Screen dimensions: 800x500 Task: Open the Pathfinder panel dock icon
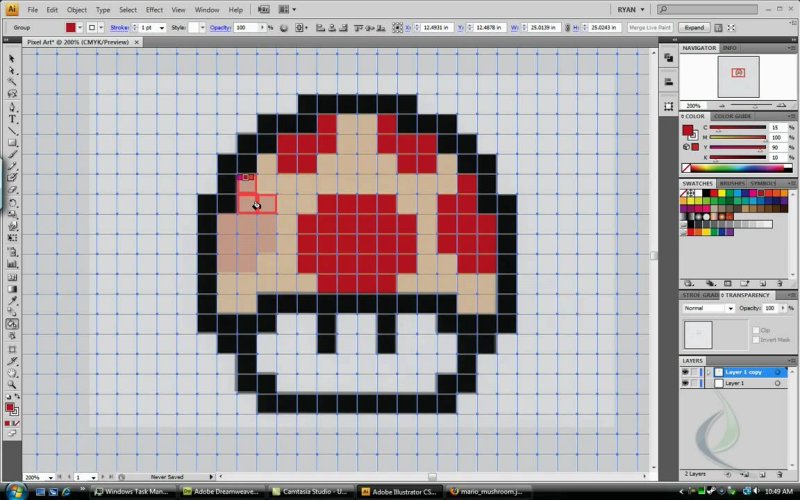pyautogui.click(x=668, y=58)
